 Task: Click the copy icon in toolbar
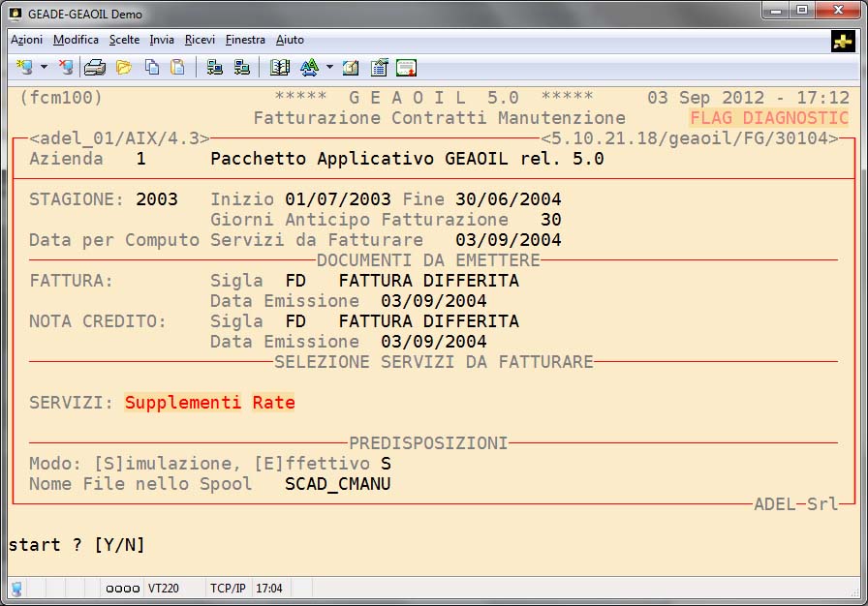point(151,67)
